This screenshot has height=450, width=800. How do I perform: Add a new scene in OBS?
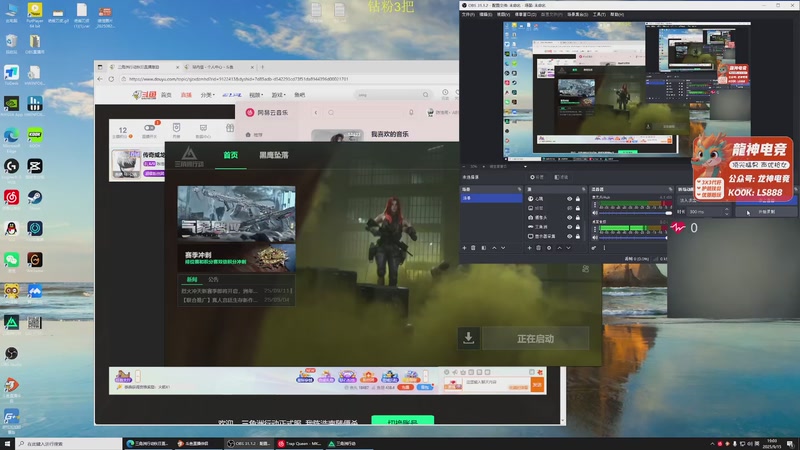(464, 248)
